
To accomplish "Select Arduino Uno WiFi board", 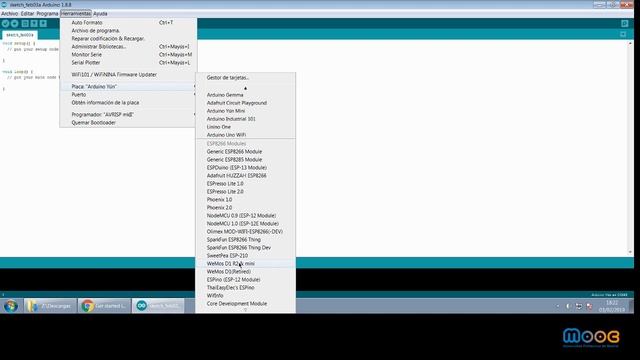I will click(x=245, y=135).
